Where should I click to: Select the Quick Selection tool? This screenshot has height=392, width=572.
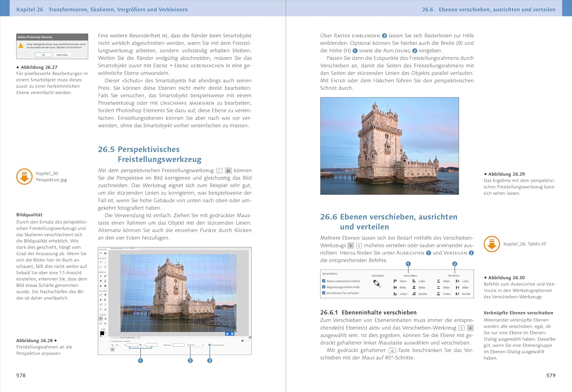pos(105,267)
